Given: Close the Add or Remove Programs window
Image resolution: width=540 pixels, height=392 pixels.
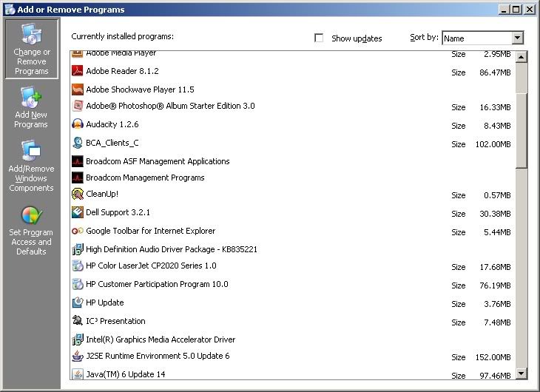Looking at the screenshot, I should pos(530,10).
